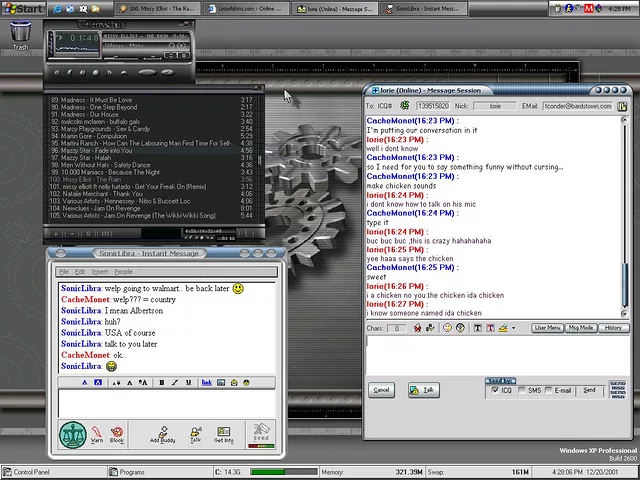Click the History button in ICQ session

pyautogui.click(x=613, y=328)
